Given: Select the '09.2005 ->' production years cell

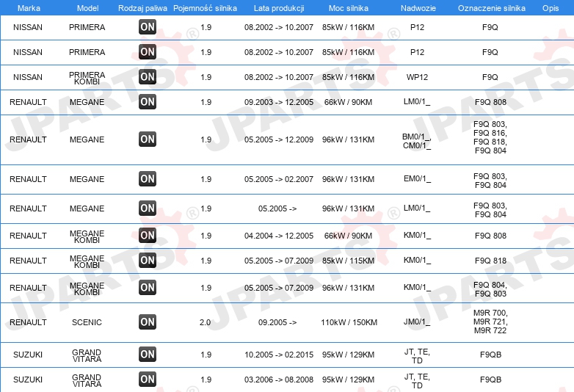Looking at the screenshot, I should 277,322.
